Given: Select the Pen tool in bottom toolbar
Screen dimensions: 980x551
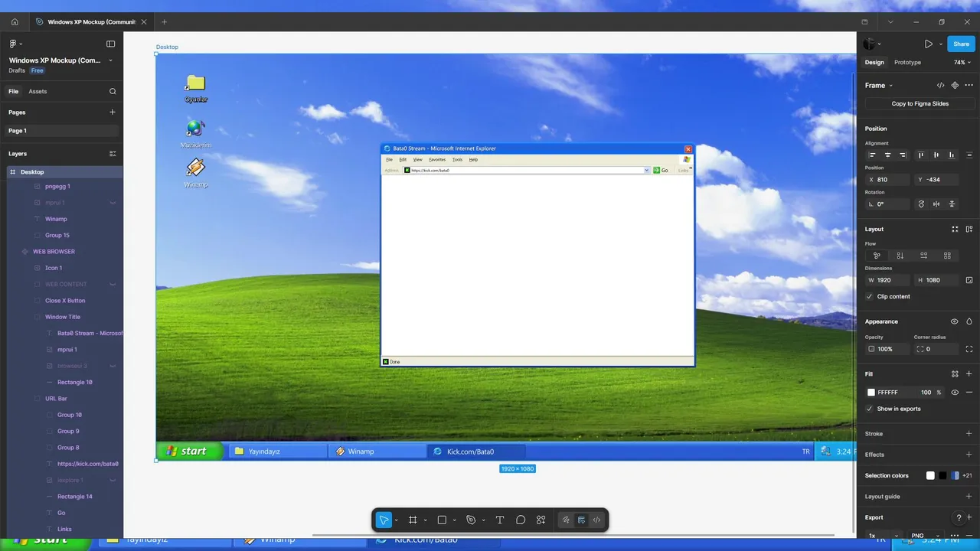Looking at the screenshot, I should (471, 520).
